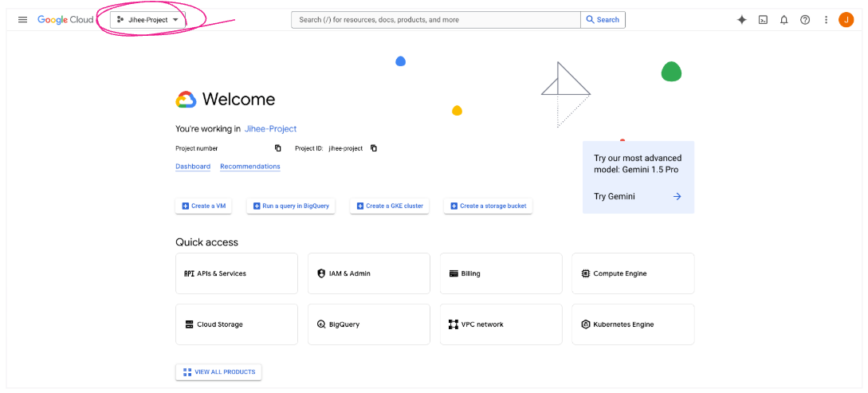Open Kubernetes Engine quick access card
The width and height of the screenshot is (868, 393).
(633, 324)
